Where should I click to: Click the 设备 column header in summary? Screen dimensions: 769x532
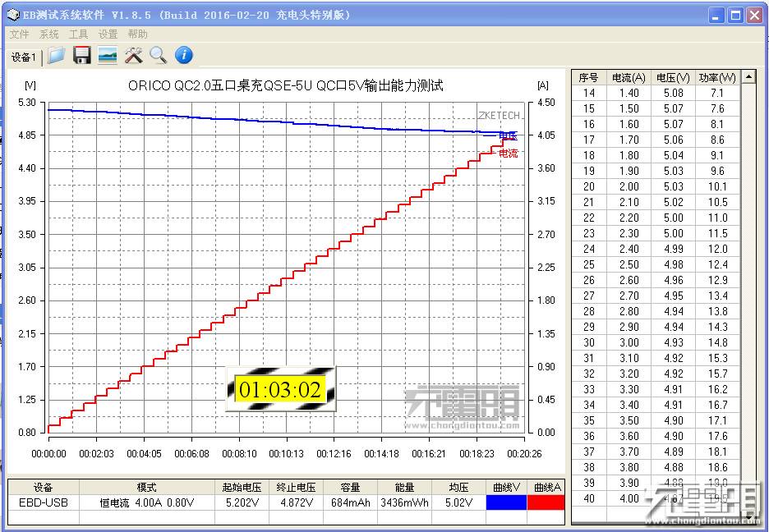click(44, 488)
